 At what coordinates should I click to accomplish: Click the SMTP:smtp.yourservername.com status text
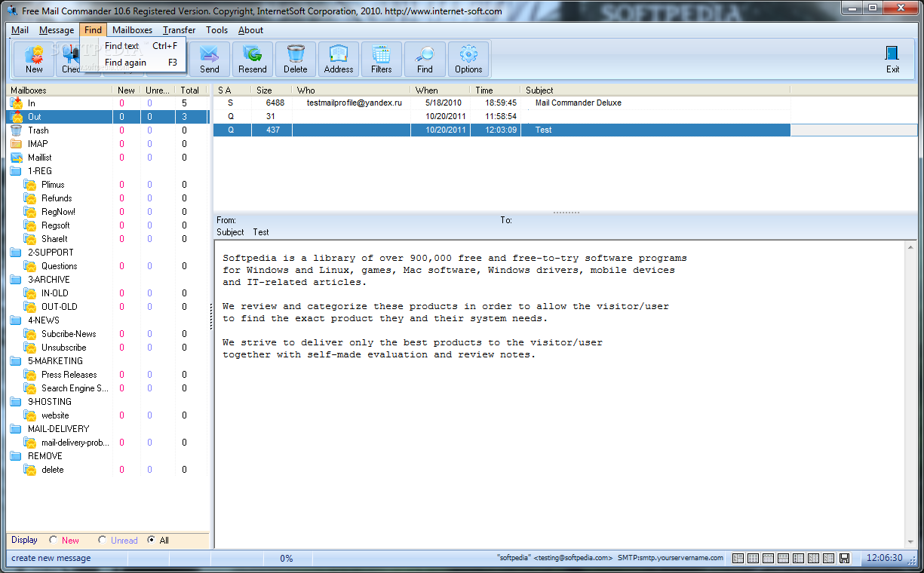(670, 559)
